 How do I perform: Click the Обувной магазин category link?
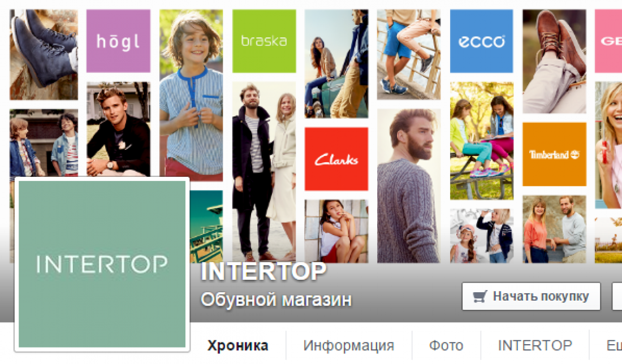pos(276,300)
